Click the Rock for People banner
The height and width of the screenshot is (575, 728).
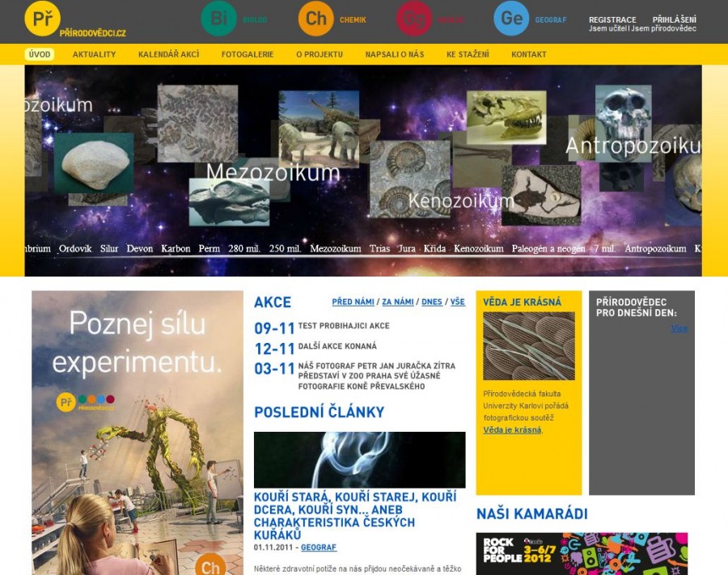coord(582,553)
